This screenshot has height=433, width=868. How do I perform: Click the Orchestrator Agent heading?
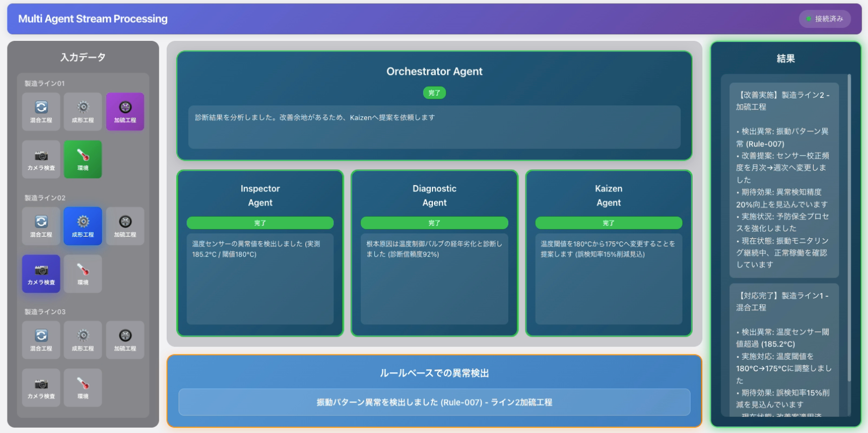point(435,72)
